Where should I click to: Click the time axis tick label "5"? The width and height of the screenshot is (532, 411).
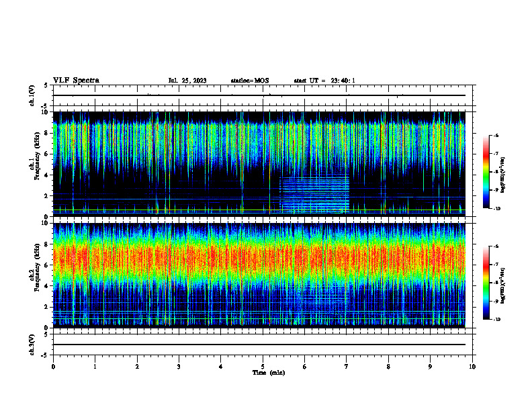pyautogui.click(x=263, y=367)
